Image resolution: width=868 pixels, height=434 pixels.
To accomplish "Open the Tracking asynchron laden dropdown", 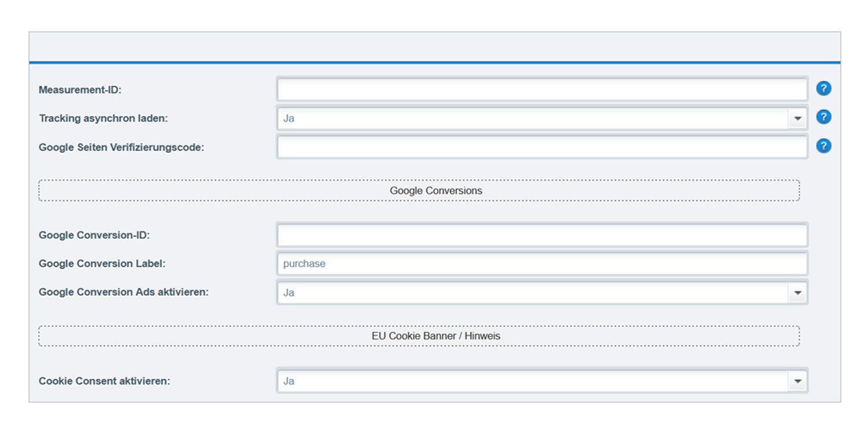I will [542, 118].
